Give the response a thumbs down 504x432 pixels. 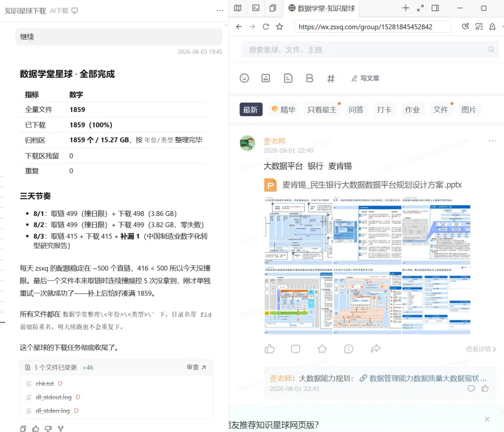click(48, 428)
